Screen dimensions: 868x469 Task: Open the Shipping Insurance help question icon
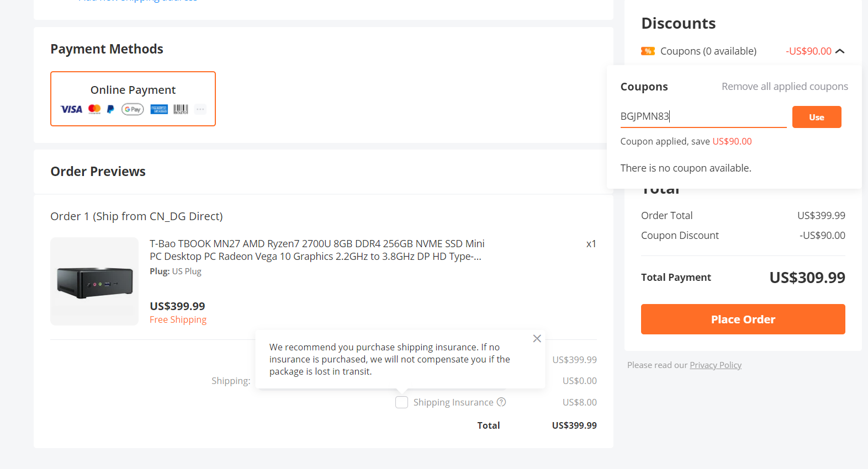501,402
